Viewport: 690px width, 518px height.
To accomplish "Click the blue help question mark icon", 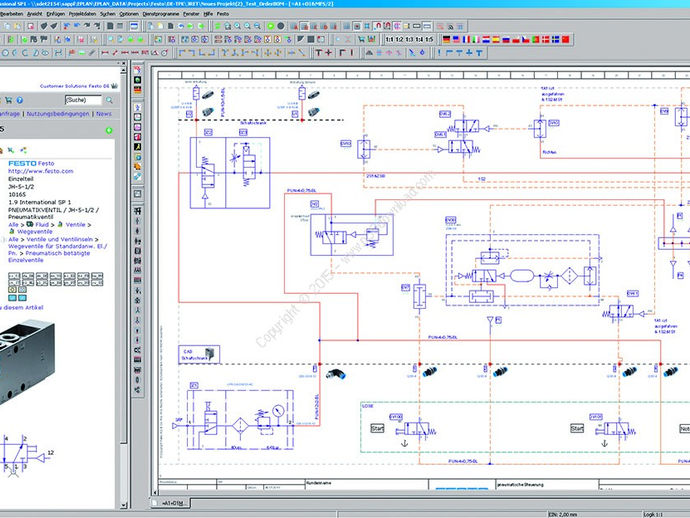I will [19, 100].
